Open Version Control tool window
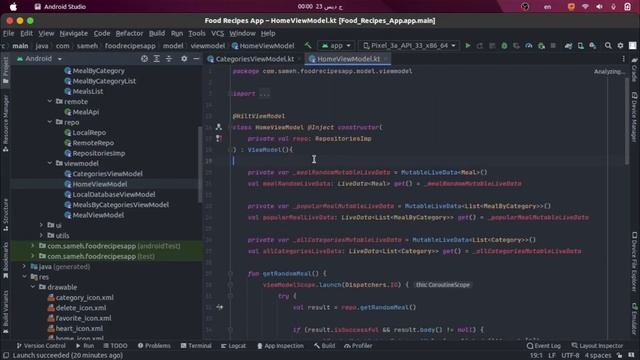The height and width of the screenshot is (360, 640). point(41,346)
